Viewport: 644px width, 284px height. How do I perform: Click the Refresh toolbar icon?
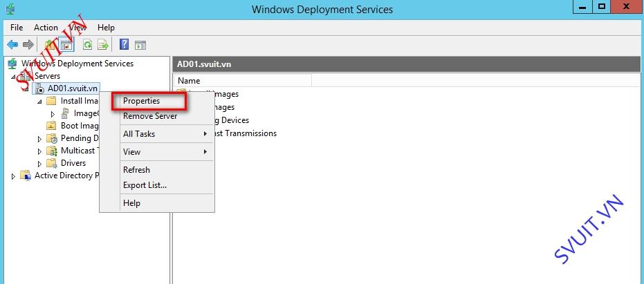click(87, 44)
